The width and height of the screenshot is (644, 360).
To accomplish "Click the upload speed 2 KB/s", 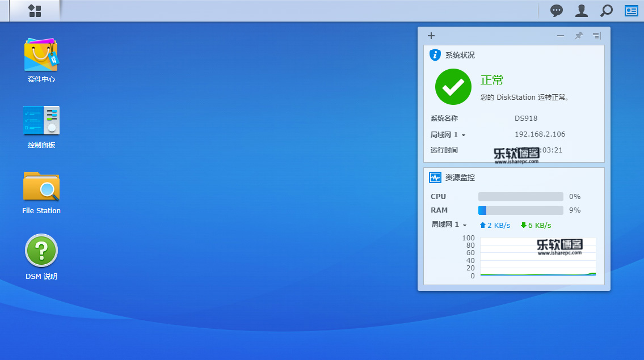I will click(495, 226).
